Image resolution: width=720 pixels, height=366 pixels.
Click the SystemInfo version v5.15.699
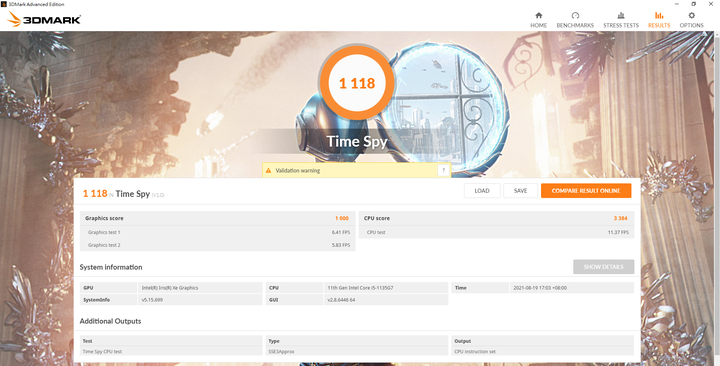tap(152, 300)
